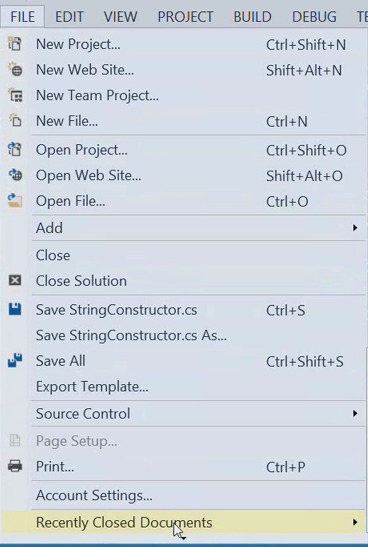Click the Open Project icon
The height and width of the screenshot is (547, 368).
15,149
